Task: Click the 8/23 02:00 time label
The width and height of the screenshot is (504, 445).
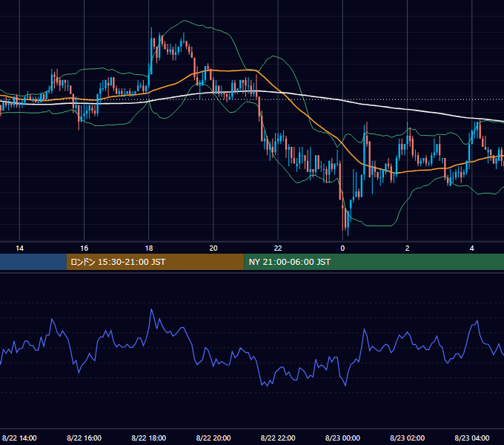Action: pos(407,438)
